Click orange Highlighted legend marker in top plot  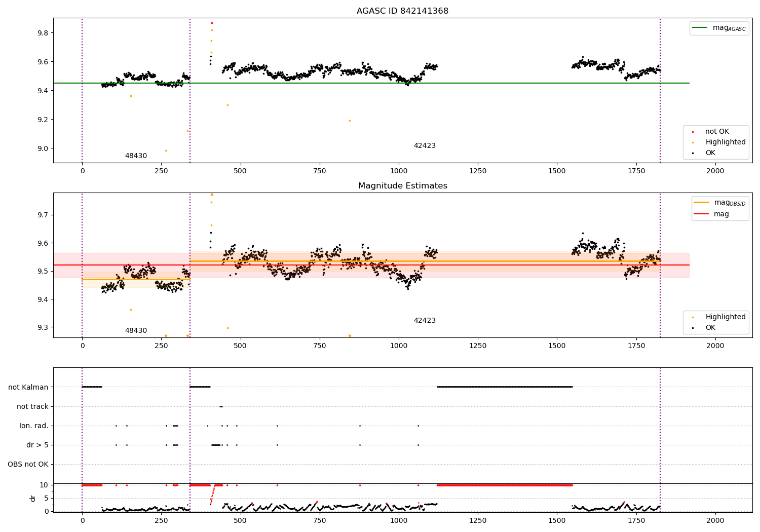pyautogui.click(x=693, y=142)
